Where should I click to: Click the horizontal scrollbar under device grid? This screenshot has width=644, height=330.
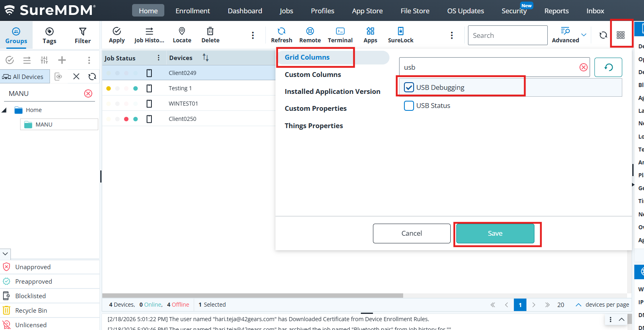click(253, 295)
